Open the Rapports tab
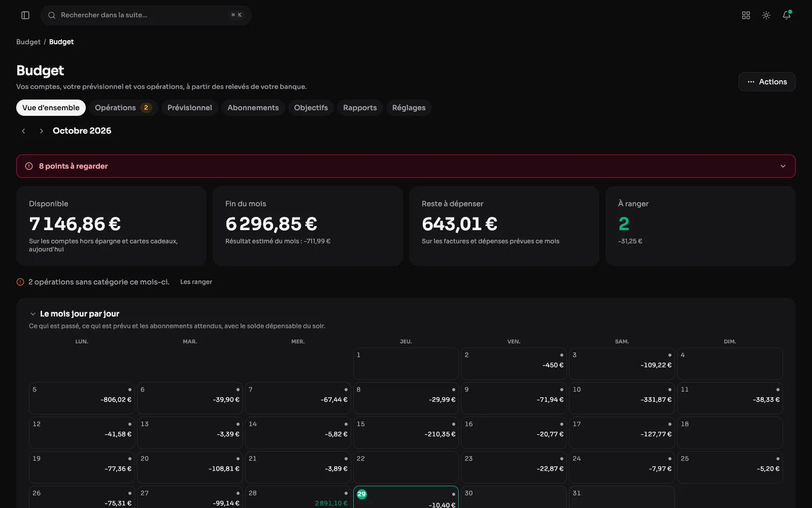The height and width of the screenshot is (508, 812). [x=360, y=108]
